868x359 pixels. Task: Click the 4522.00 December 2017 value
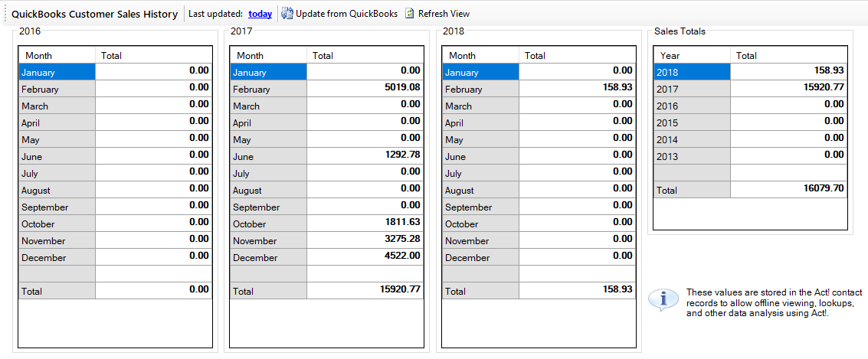click(x=402, y=256)
